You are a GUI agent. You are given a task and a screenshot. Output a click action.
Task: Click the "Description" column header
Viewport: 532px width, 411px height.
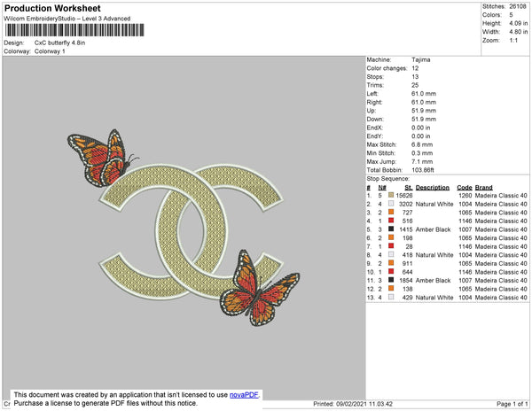click(x=433, y=188)
